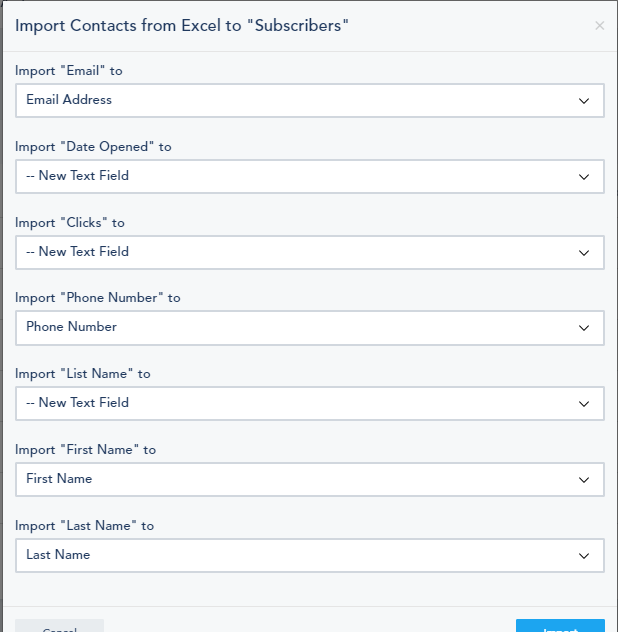Click the Import "Phone Number" to label
This screenshot has height=632, width=618.
pyautogui.click(x=97, y=298)
